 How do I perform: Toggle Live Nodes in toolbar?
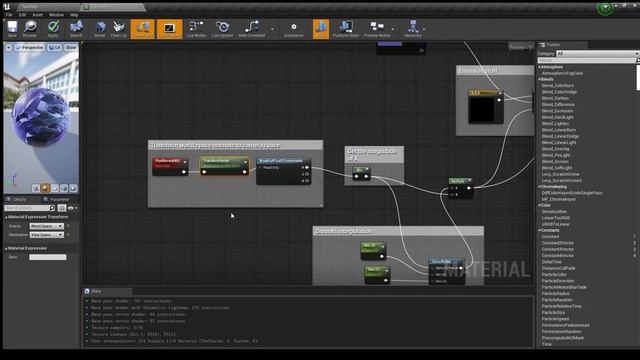point(196,29)
